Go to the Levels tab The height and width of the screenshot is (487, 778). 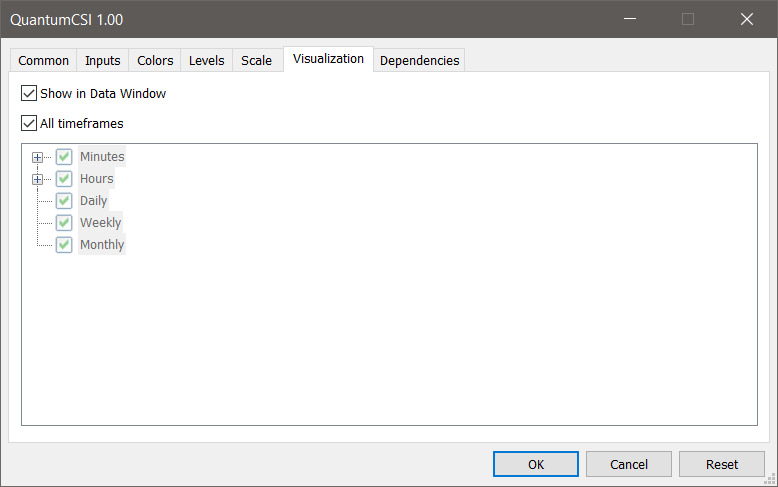click(207, 61)
